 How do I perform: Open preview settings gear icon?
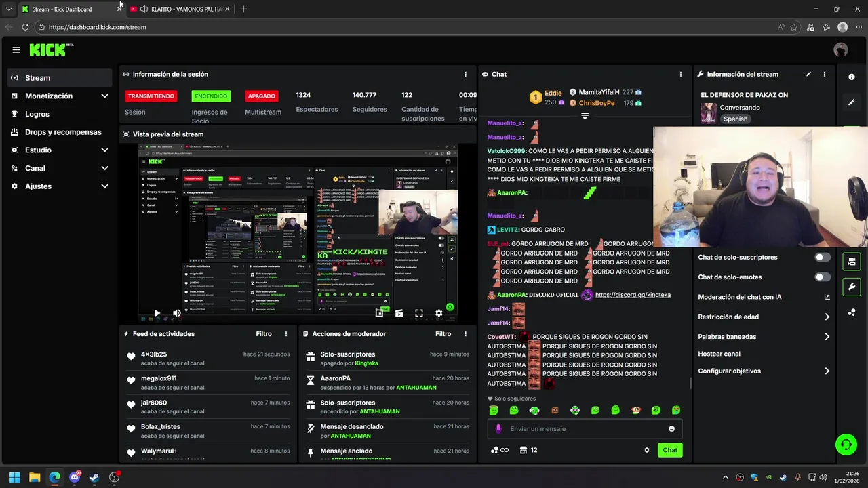click(x=439, y=313)
